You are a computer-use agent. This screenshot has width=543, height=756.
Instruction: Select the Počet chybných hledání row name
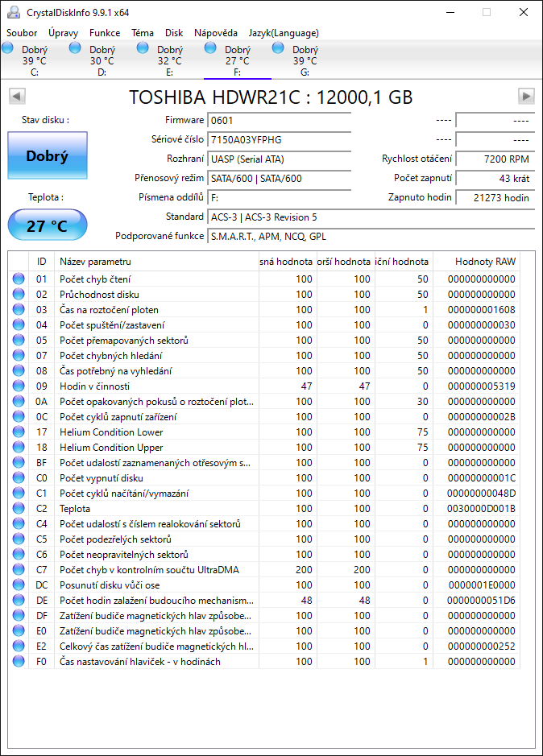(110, 355)
